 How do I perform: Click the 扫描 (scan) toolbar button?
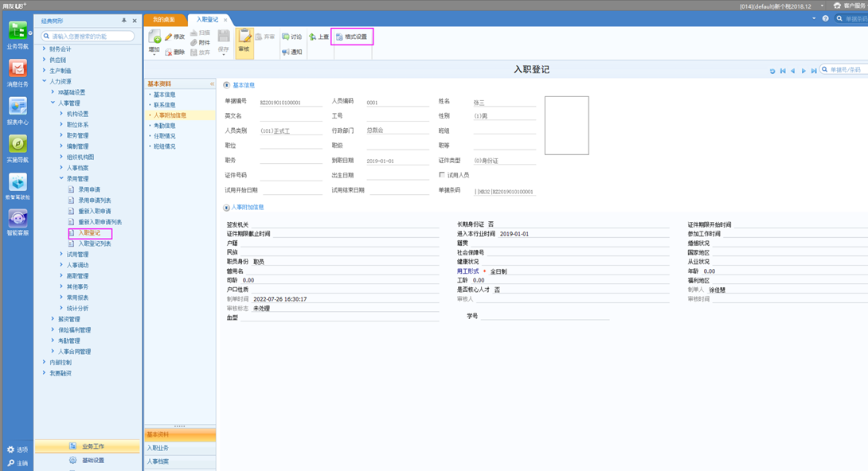click(201, 33)
